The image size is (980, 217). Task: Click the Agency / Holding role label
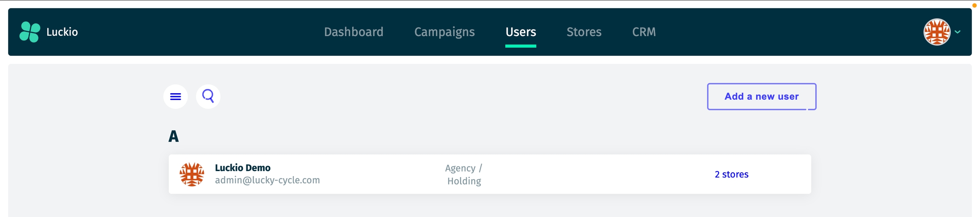(x=464, y=174)
